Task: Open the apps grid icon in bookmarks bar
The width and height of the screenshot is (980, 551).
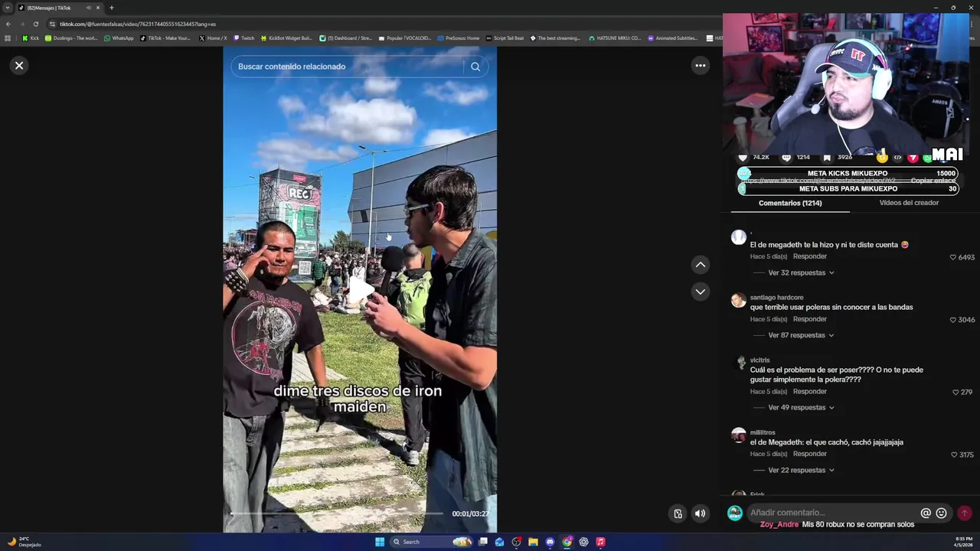Action: [x=8, y=38]
